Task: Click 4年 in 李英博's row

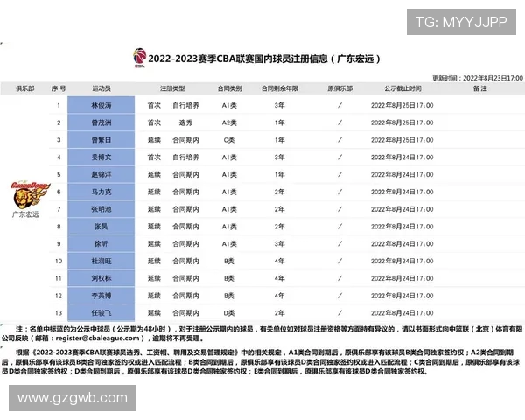Action: click(x=280, y=296)
